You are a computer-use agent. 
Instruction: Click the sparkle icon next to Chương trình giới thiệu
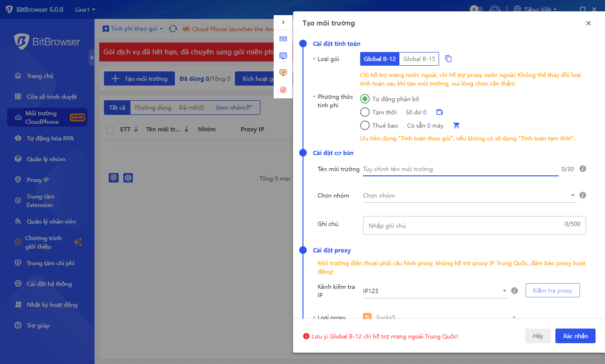click(78, 243)
